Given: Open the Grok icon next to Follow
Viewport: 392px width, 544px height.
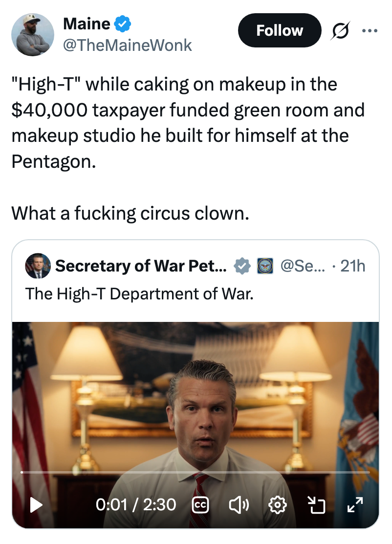Looking at the screenshot, I should pyautogui.click(x=340, y=31).
